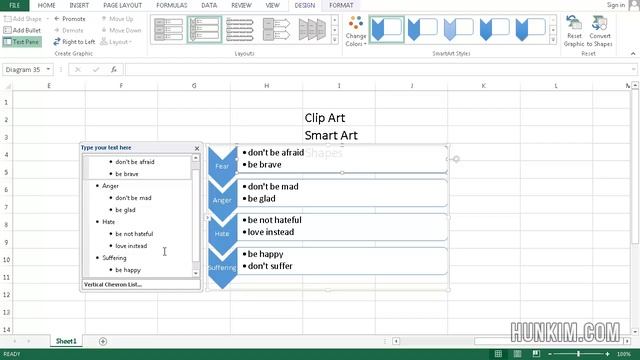Switch to the REVIEW tab
Screen dimensions: 640x360
point(241,5)
